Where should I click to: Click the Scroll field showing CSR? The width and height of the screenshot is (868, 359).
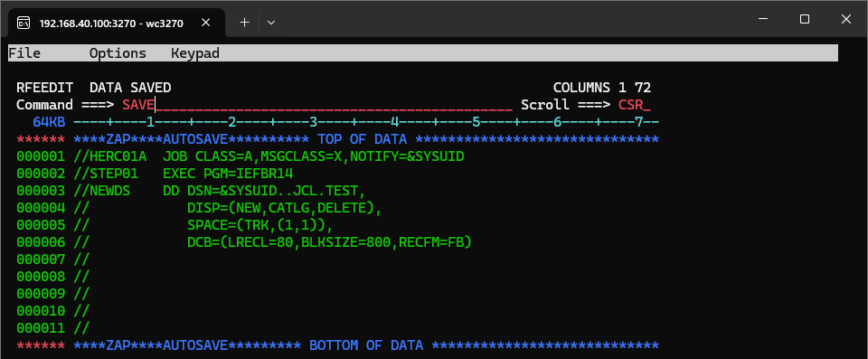[x=635, y=105]
